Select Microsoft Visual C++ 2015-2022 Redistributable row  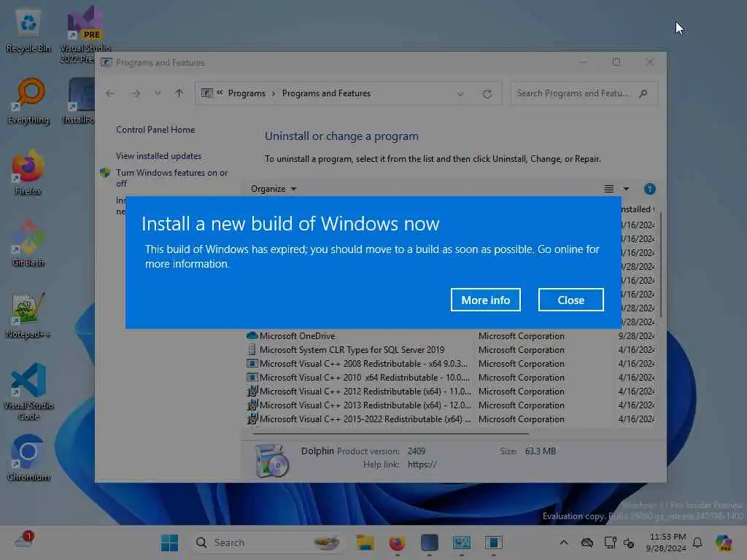tap(450, 419)
